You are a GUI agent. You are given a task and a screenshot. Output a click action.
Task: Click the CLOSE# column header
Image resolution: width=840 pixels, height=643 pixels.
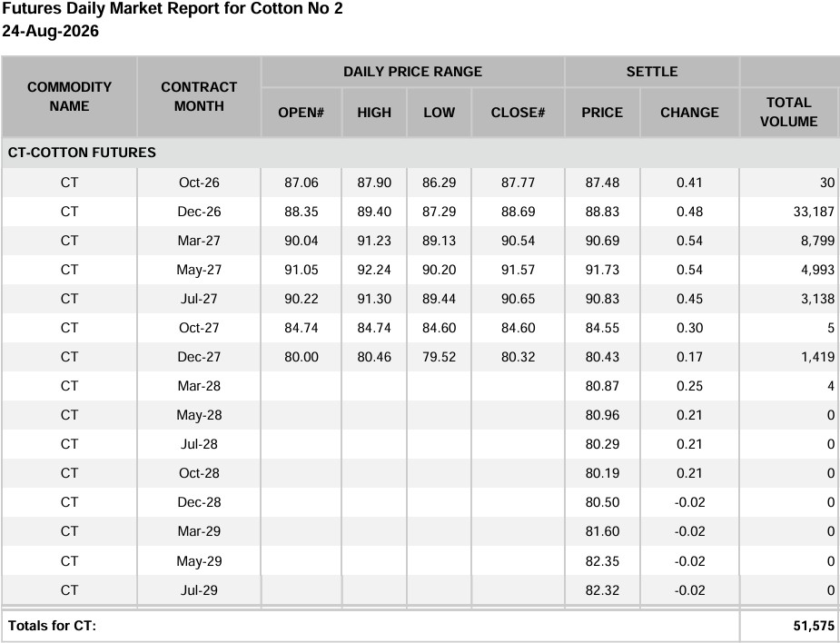[518, 113]
